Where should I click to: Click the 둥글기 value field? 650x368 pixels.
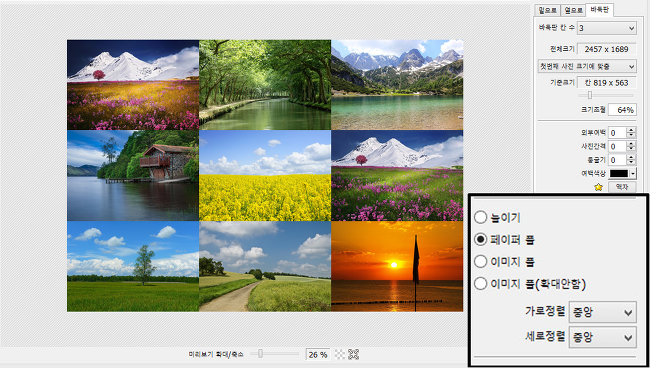coord(617,160)
